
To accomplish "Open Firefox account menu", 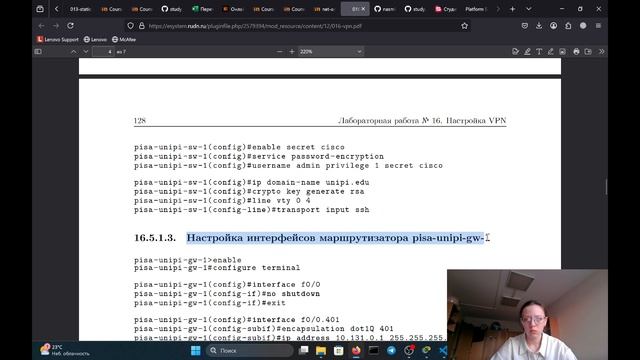I will click(x=553, y=26).
